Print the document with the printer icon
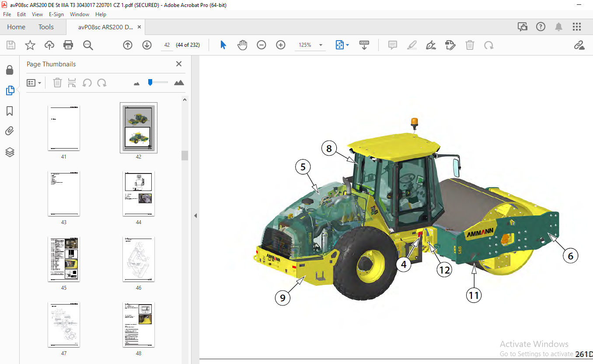 [x=68, y=45]
